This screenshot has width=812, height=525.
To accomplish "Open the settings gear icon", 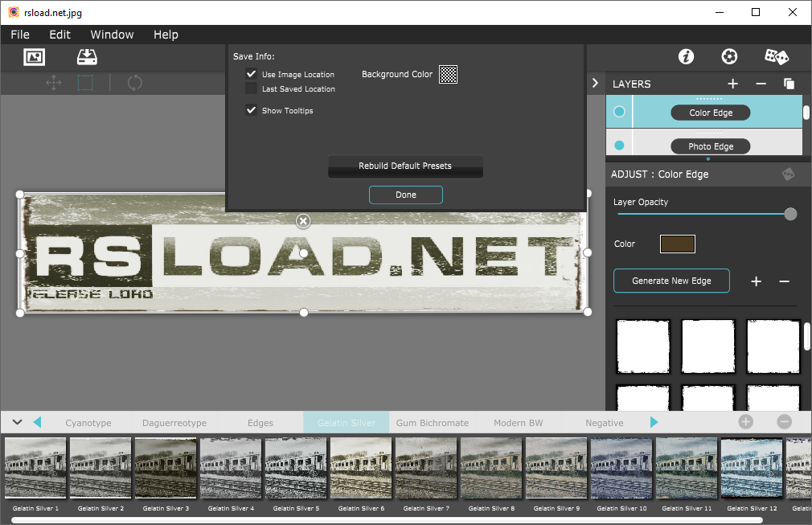I will pos(730,56).
